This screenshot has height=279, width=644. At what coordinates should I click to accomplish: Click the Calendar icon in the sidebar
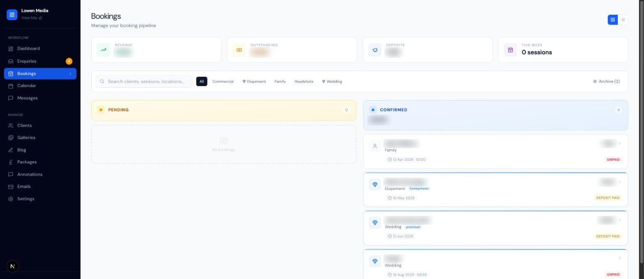pyautogui.click(x=11, y=86)
